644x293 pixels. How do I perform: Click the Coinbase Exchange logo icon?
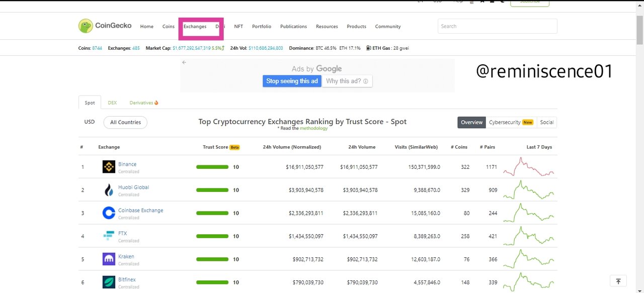[109, 213]
